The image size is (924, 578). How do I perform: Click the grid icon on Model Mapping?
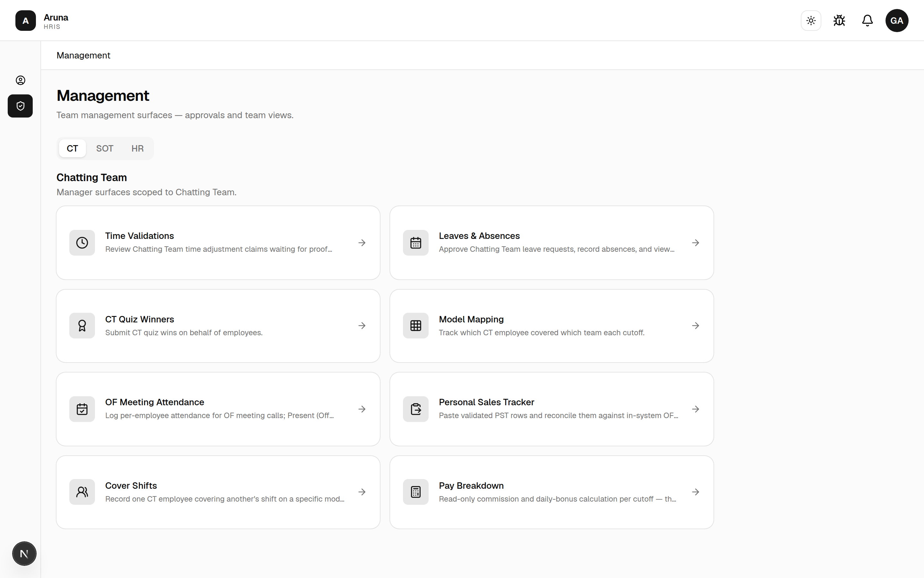tap(416, 326)
